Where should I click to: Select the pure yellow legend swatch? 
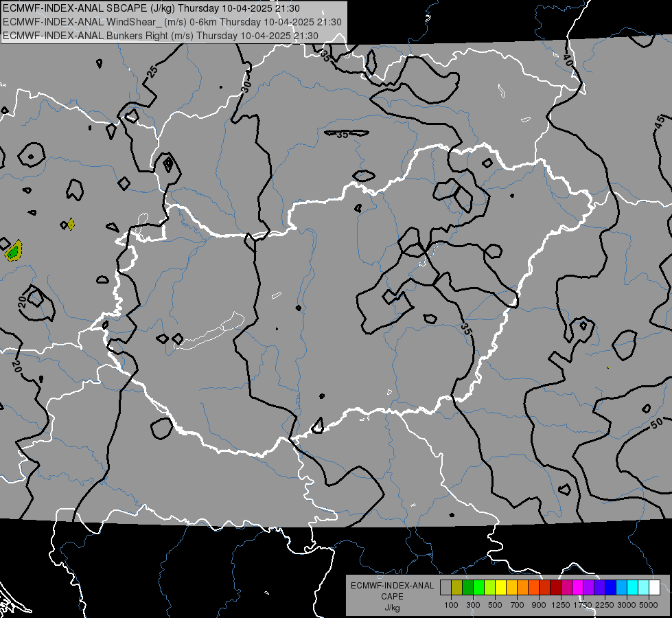tap(500, 588)
